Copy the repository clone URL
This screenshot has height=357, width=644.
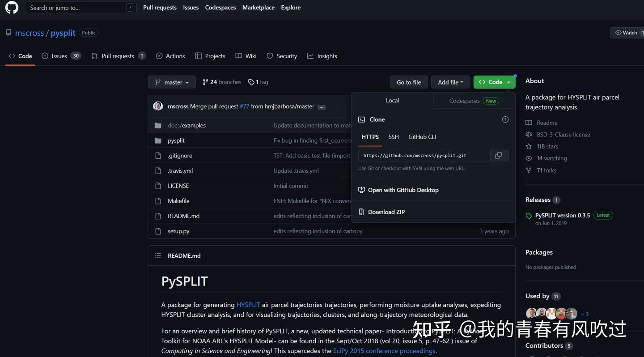pos(498,155)
